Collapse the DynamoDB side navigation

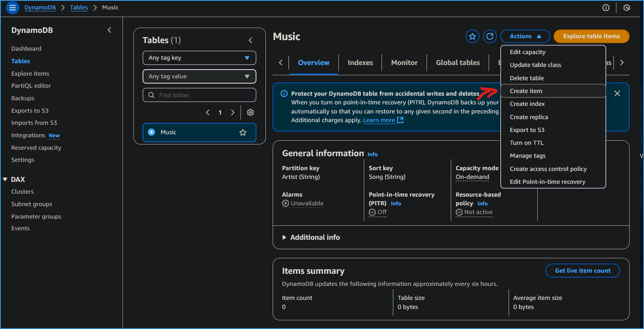coord(109,30)
